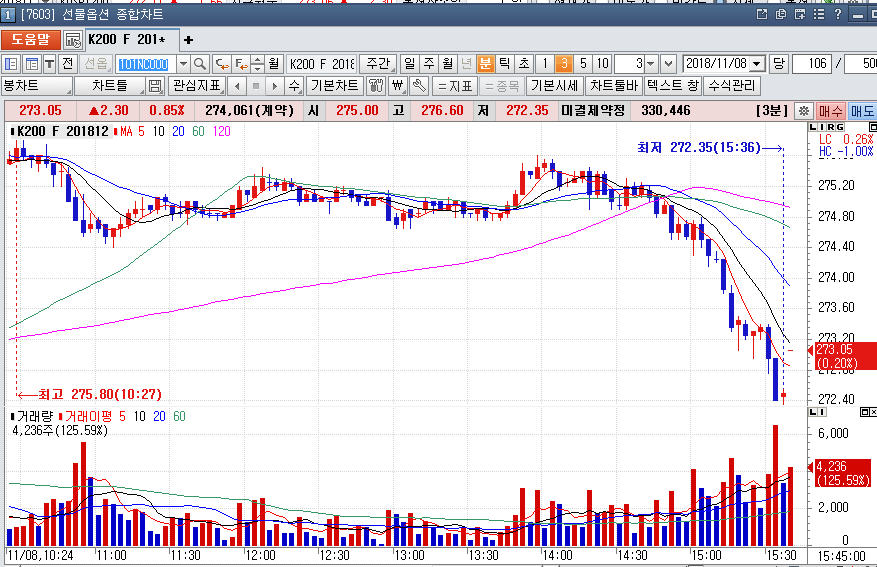
Task: Click the question mark help icon in title bar
Action: click(835, 15)
